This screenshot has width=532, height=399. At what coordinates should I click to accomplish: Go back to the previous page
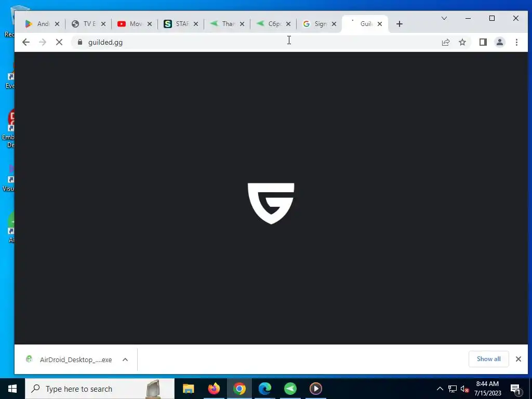click(26, 42)
